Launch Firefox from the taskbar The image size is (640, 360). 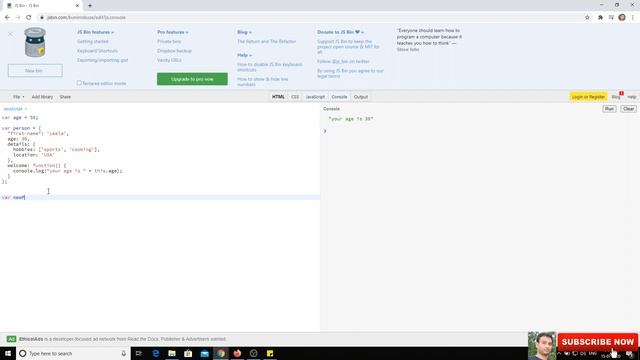(237, 353)
